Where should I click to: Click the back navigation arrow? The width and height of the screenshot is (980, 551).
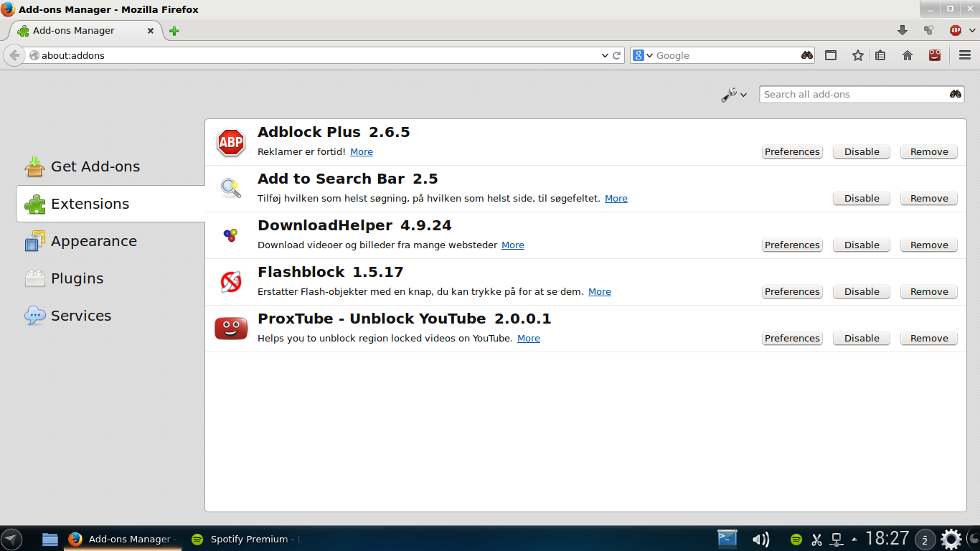coord(14,55)
